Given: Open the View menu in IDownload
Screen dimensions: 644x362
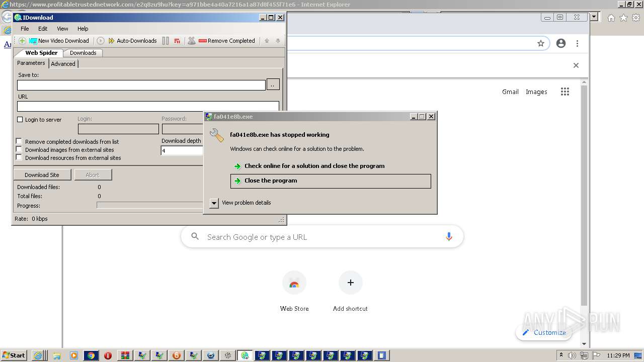Looking at the screenshot, I should click(x=62, y=29).
